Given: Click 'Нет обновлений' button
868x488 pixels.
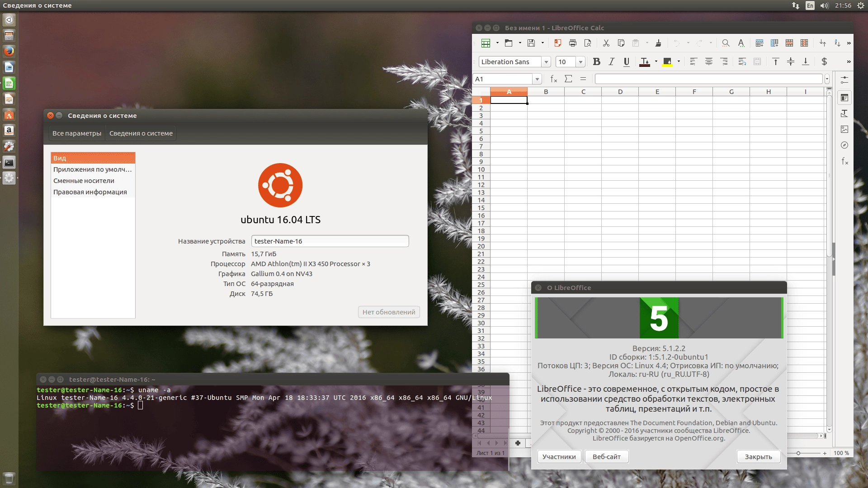Looking at the screenshot, I should [389, 312].
